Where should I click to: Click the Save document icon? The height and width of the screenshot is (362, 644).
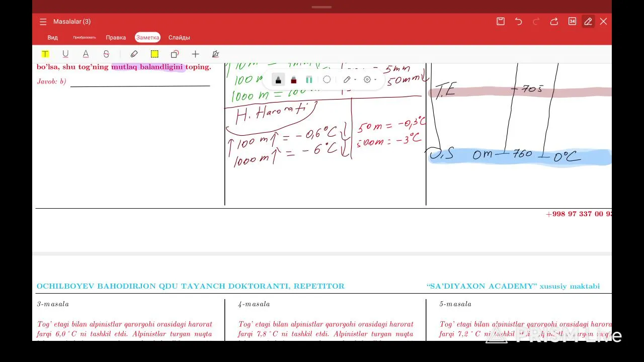[x=501, y=21]
